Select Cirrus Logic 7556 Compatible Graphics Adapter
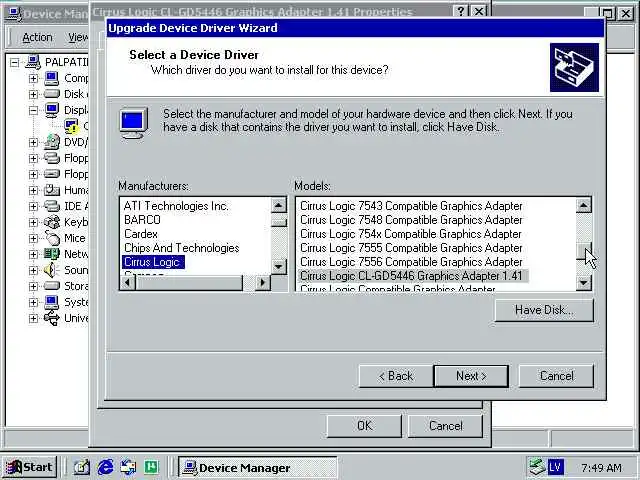The image size is (640, 480). pyautogui.click(x=411, y=262)
